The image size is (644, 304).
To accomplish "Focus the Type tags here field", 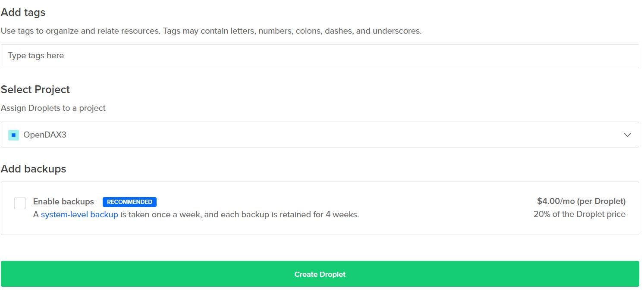I will coord(320,56).
